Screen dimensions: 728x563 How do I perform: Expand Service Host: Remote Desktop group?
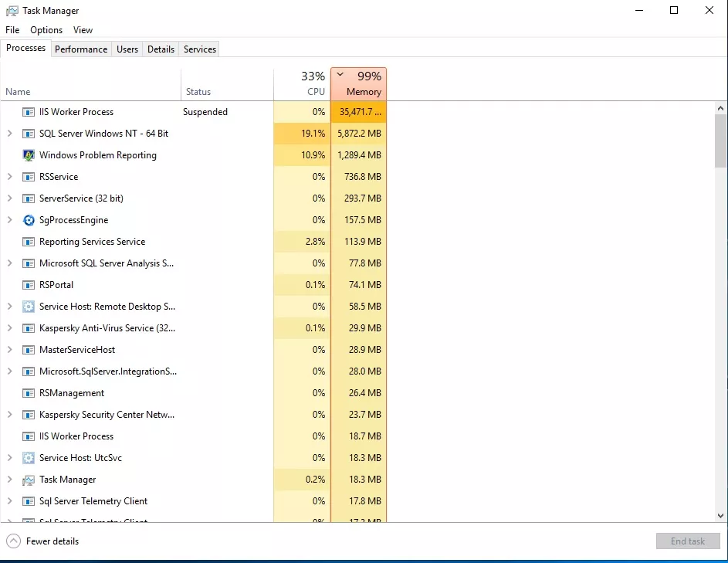[x=10, y=306]
